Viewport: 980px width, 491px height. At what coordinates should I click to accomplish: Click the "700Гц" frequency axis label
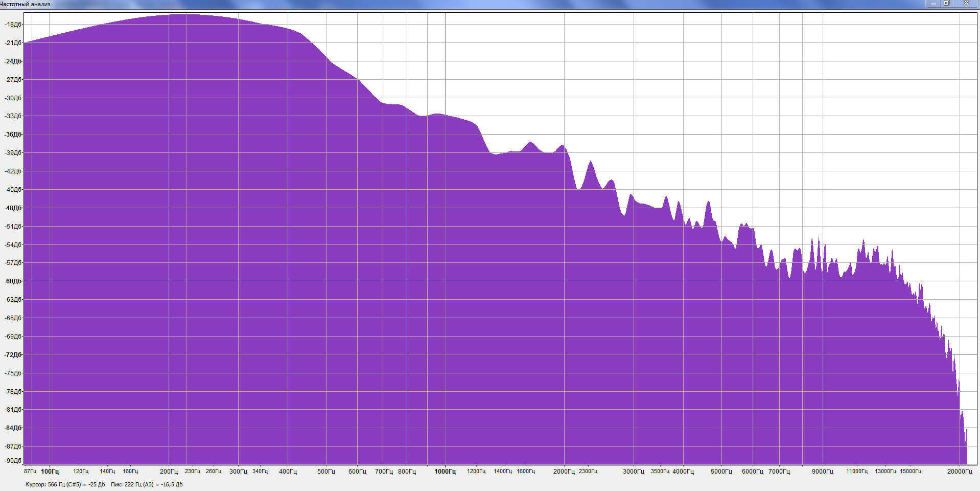point(384,472)
